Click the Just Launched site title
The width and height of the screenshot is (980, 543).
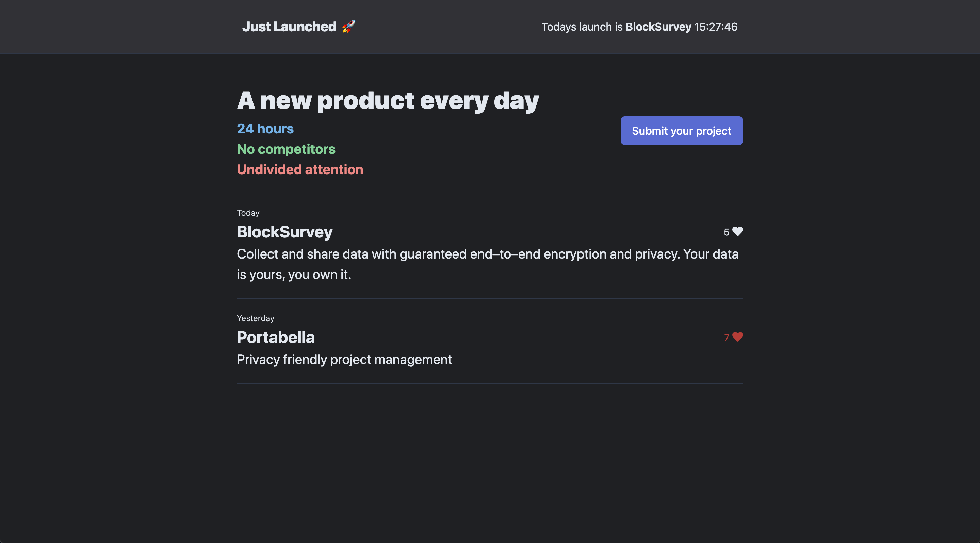289,27
